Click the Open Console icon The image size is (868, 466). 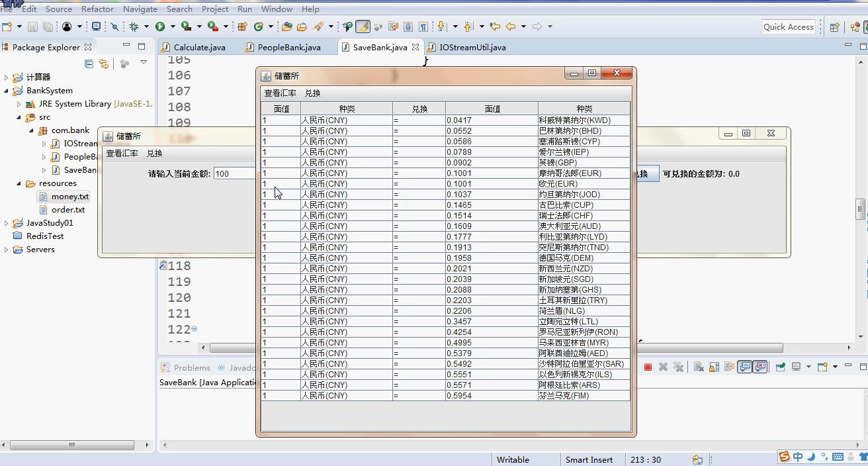click(822, 367)
